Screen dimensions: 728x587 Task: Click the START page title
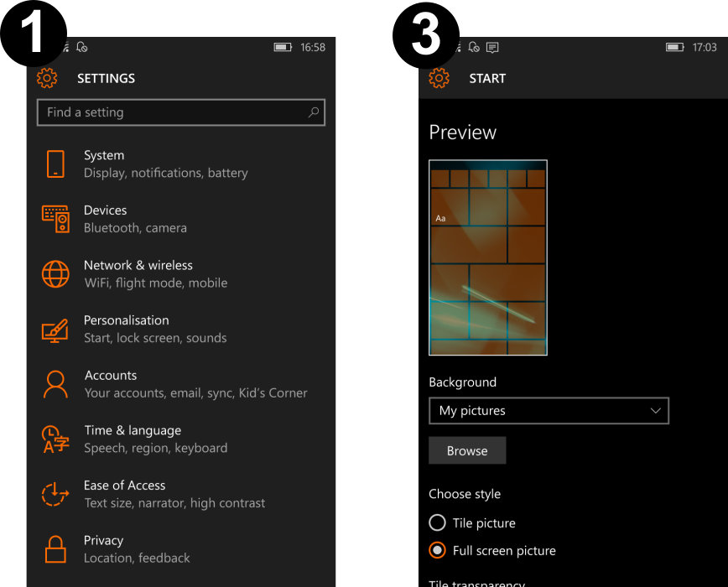[x=487, y=79]
